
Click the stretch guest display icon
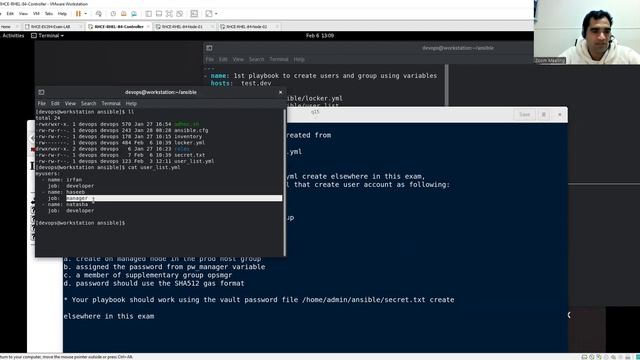click(x=209, y=13)
